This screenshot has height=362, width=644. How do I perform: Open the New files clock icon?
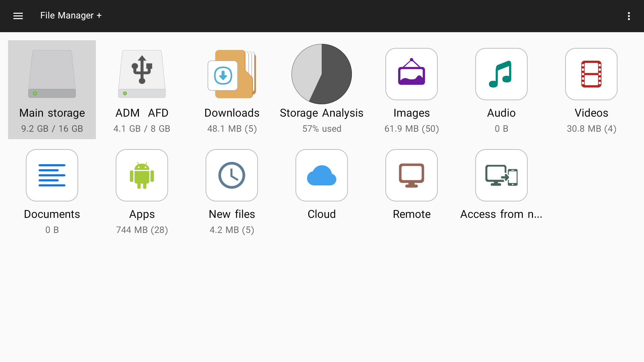tap(231, 175)
